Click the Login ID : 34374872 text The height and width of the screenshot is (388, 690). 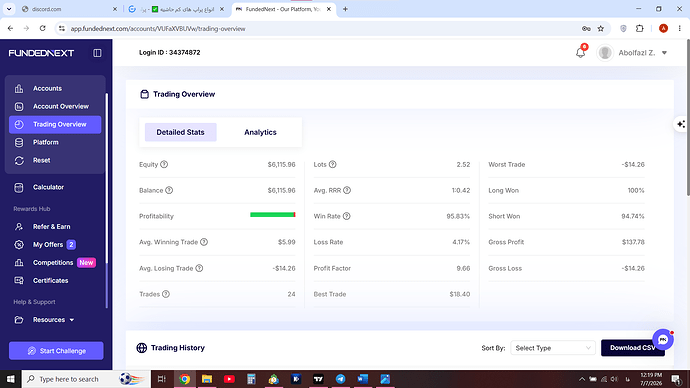(x=169, y=52)
